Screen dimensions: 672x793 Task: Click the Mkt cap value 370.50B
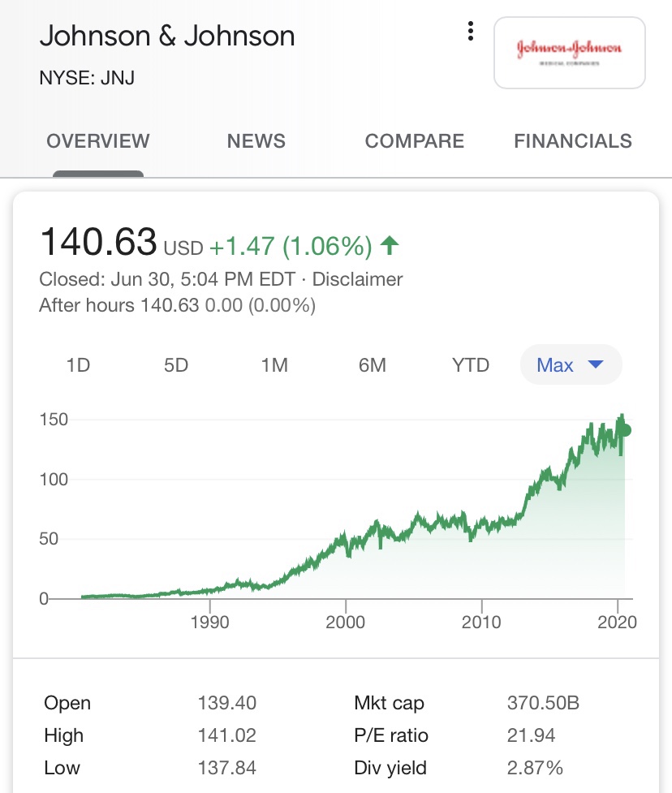tap(543, 703)
